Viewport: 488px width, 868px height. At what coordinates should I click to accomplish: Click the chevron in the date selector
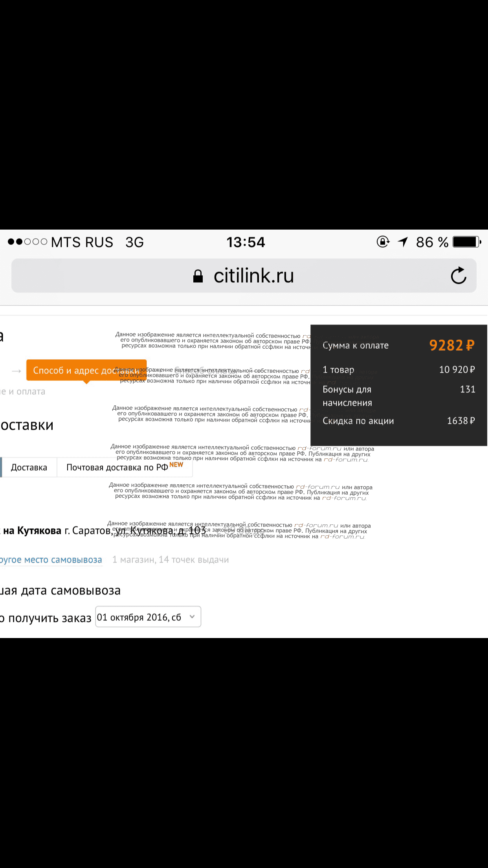(192, 616)
